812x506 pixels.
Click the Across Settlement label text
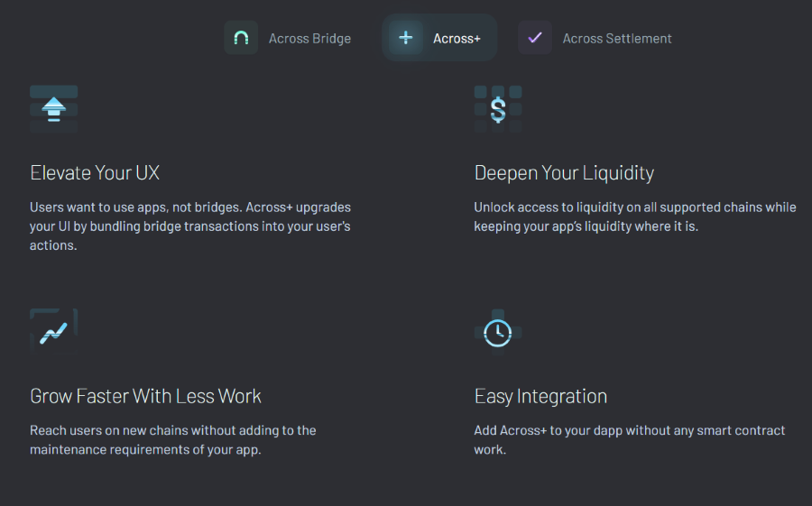pyautogui.click(x=617, y=38)
